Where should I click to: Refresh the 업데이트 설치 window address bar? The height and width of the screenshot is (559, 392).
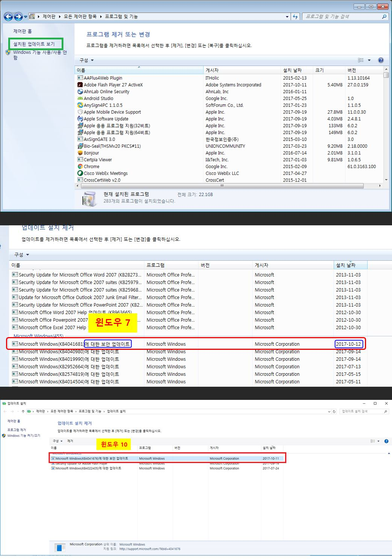[334, 412]
